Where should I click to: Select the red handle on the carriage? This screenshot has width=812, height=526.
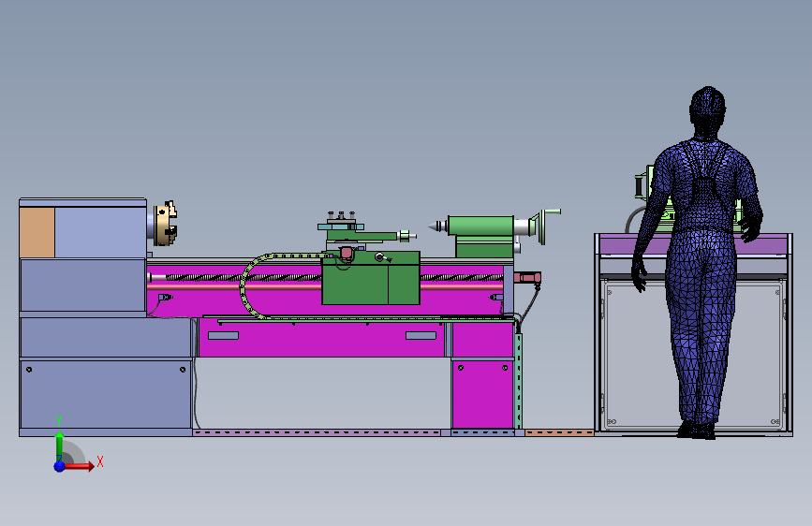tap(346, 253)
